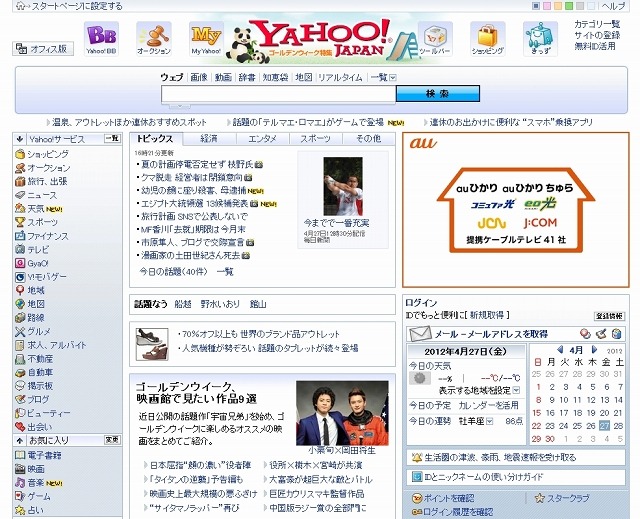Click the 自動車 car icon

pos(20,372)
